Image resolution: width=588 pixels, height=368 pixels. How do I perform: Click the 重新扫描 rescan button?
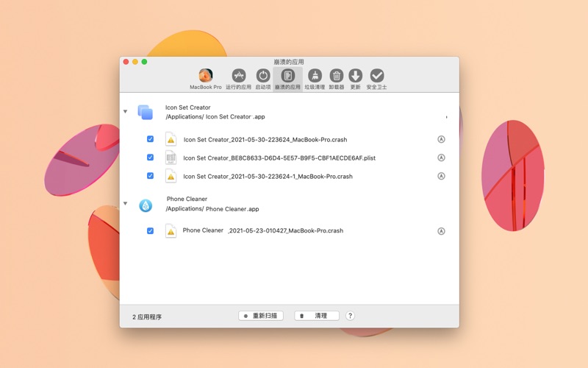pyautogui.click(x=261, y=316)
